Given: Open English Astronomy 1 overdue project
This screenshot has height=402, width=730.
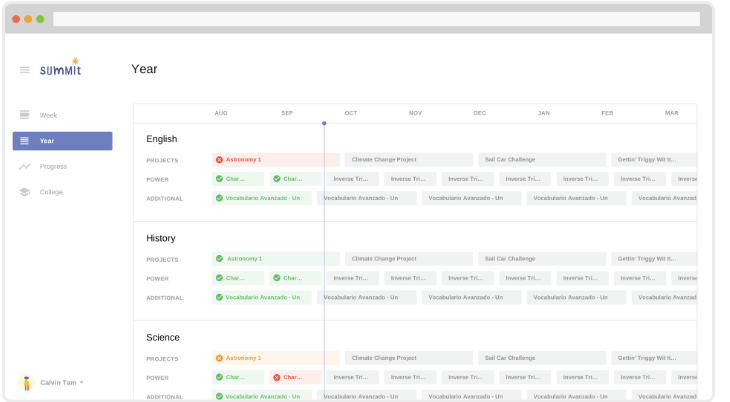Looking at the screenshot, I should tap(276, 159).
